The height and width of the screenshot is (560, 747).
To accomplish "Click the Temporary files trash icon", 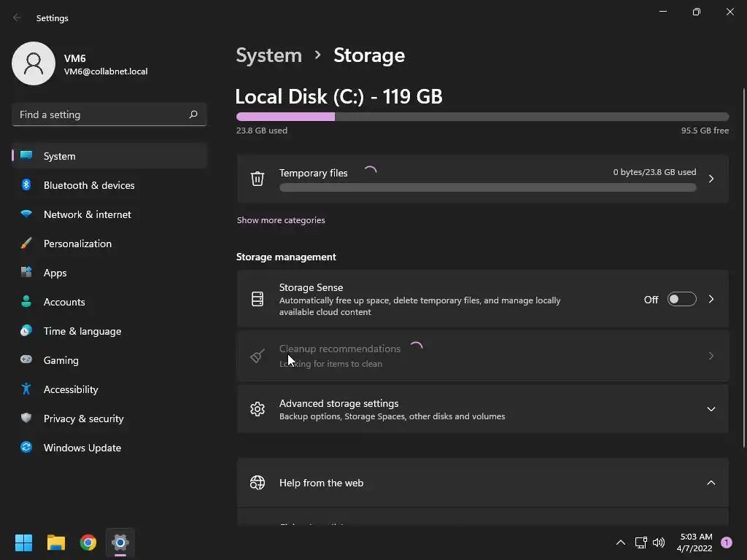I will click(258, 179).
